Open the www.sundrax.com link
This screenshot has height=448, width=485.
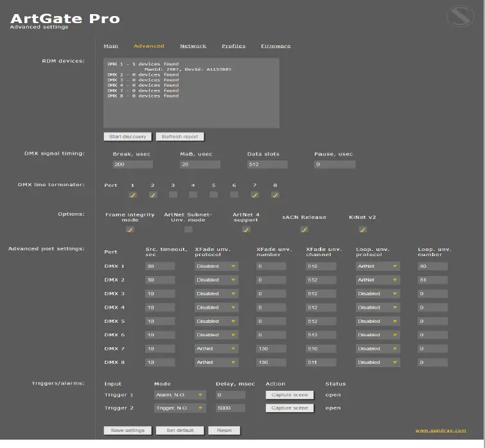441,431
